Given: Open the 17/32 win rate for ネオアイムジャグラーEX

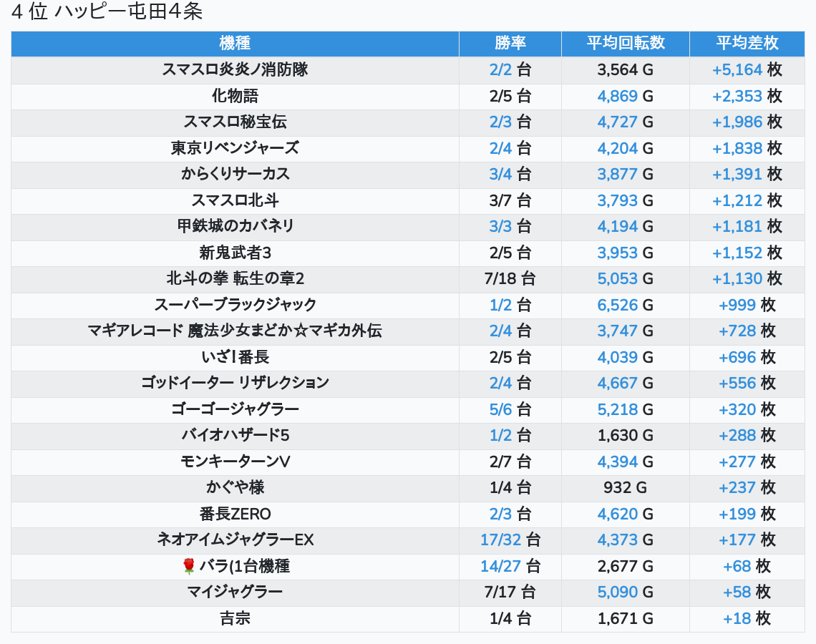Looking at the screenshot, I should tap(500, 540).
